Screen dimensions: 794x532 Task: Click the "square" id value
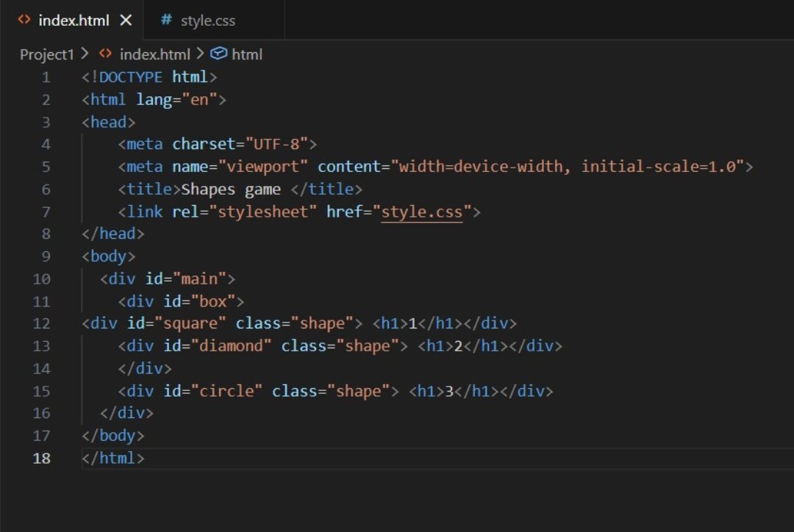(190, 323)
